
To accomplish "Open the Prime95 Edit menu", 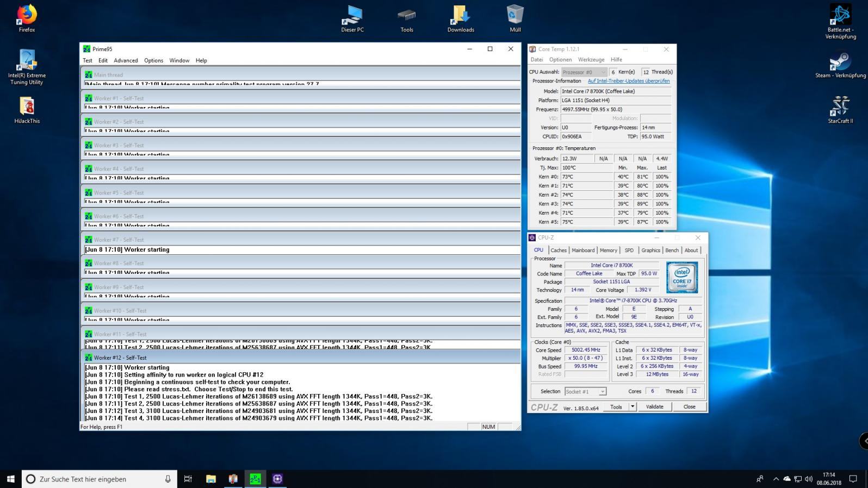I will (103, 60).
